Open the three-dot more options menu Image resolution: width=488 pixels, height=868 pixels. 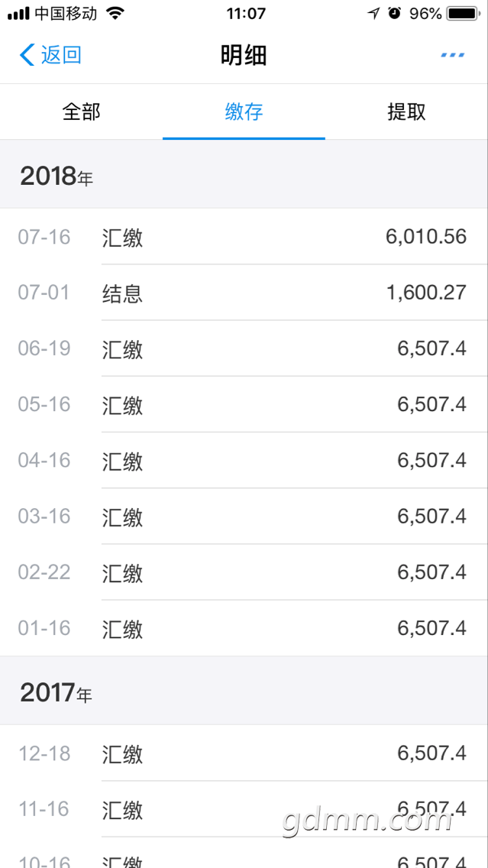click(453, 55)
